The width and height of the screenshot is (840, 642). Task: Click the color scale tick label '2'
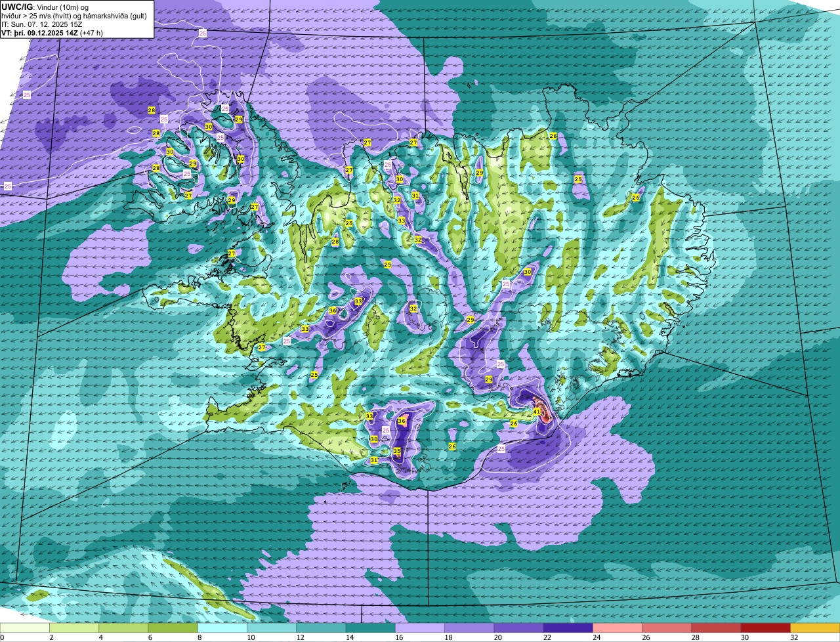[51, 637]
